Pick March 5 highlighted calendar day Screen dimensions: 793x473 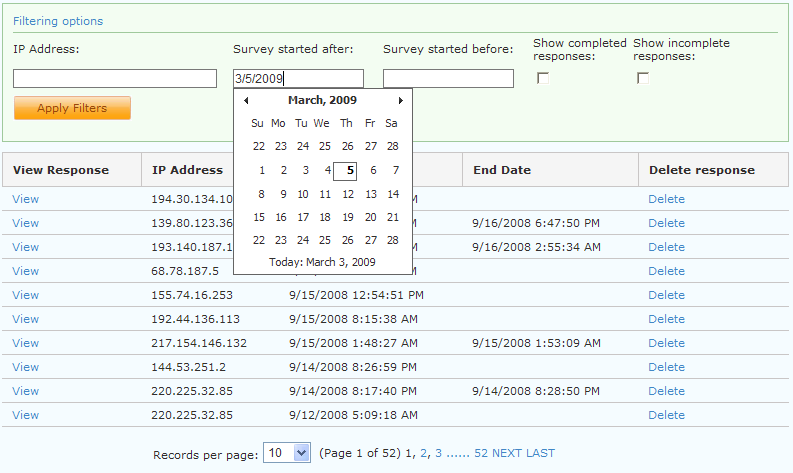[347, 171]
